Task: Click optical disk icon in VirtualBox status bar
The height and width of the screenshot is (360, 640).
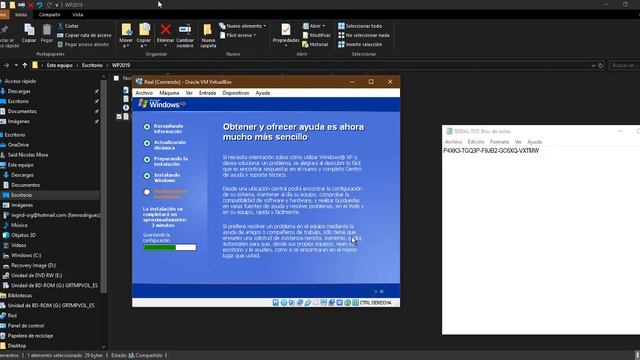Action: point(284,302)
